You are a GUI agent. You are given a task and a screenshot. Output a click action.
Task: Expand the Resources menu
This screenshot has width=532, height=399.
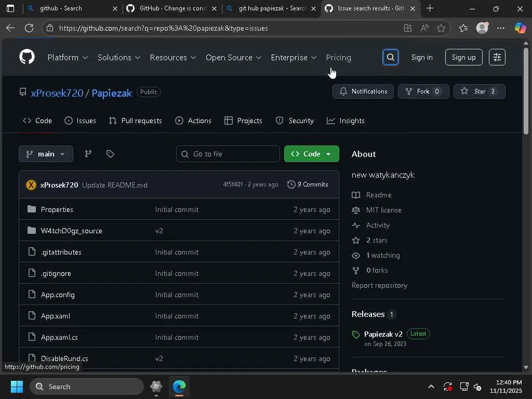(x=172, y=57)
